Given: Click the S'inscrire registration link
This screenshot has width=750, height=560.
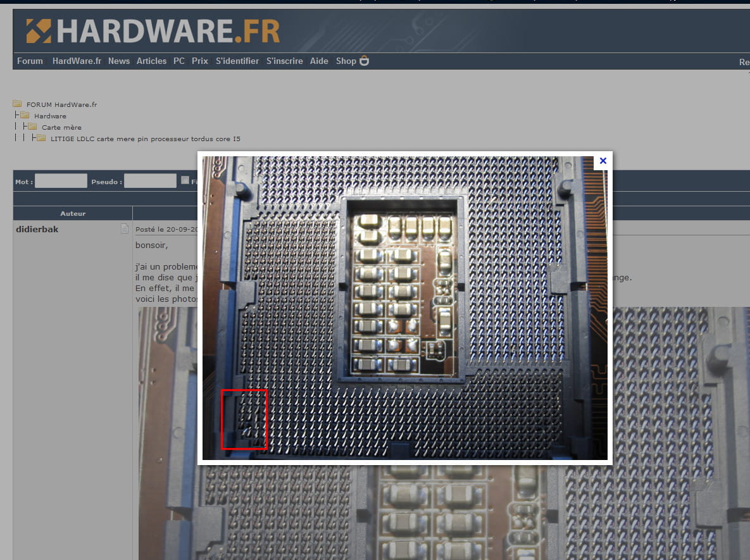Looking at the screenshot, I should 284,61.
